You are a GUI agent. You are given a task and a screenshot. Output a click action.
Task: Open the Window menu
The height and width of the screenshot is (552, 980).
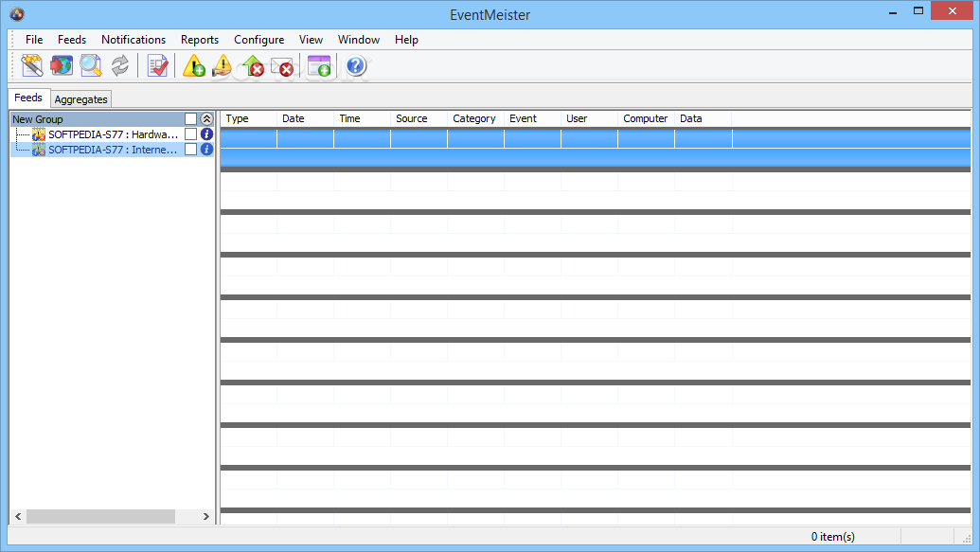[359, 40]
